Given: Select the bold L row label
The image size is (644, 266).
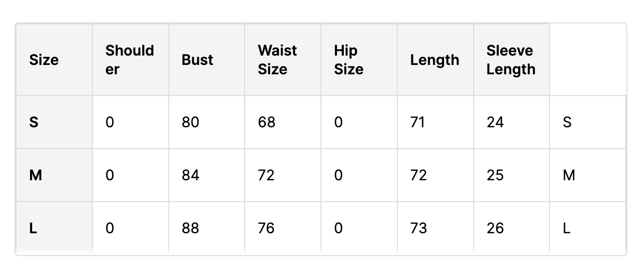Looking at the screenshot, I should pyautogui.click(x=33, y=229).
